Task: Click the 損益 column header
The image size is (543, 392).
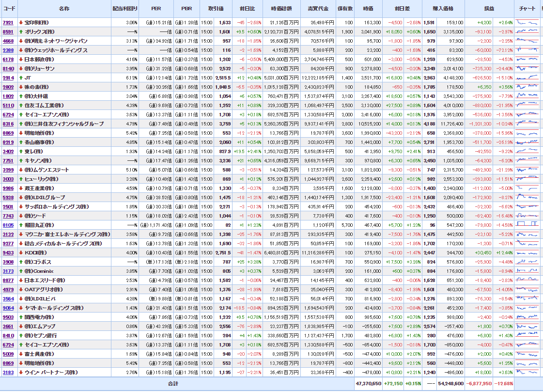Action: [x=489, y=9]
